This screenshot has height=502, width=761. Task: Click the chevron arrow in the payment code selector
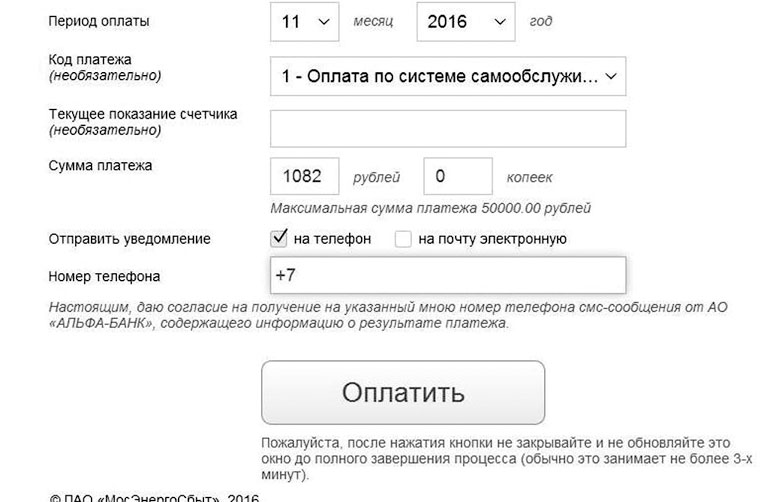(611, 76)
